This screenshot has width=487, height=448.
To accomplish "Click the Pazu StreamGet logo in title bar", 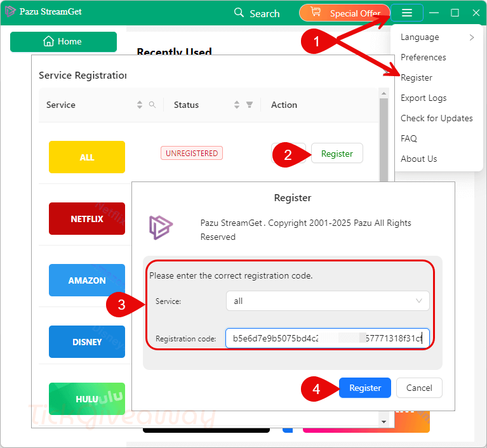I will pyautogui.click(x=10, y=11).
